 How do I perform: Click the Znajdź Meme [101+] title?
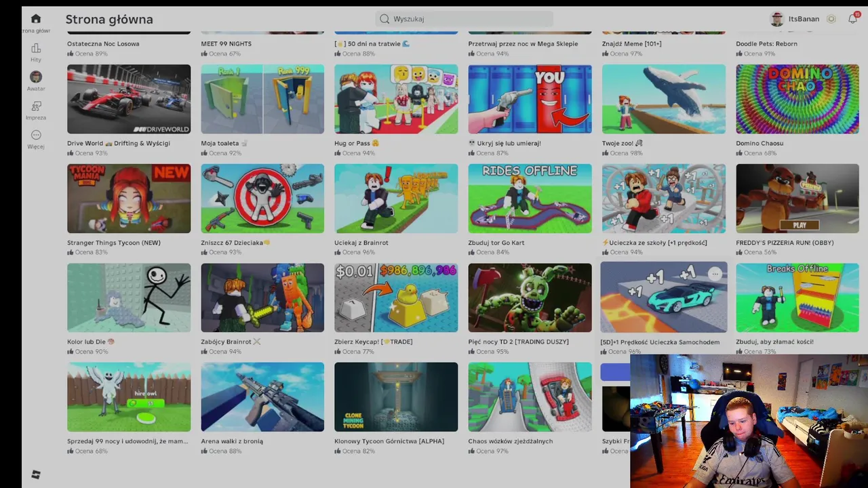coord(631,43)
